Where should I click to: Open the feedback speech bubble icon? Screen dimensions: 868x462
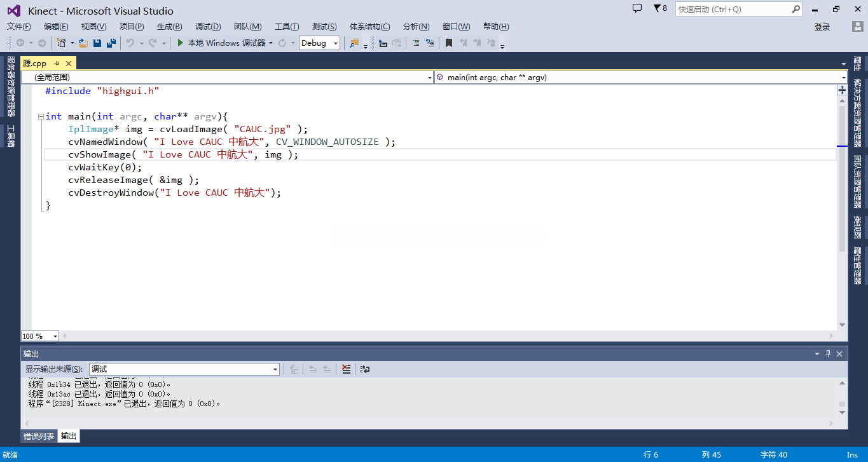point(637,9)
